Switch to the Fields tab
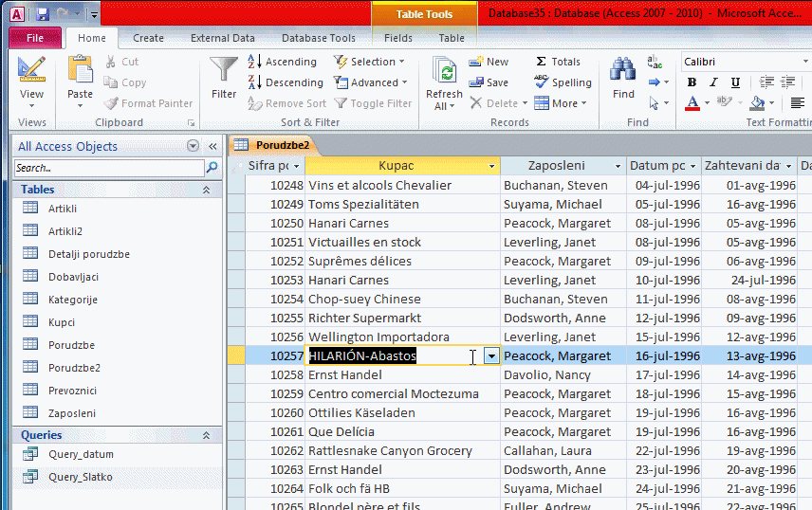This screenshot has width=812, height=510. (398, 38)
